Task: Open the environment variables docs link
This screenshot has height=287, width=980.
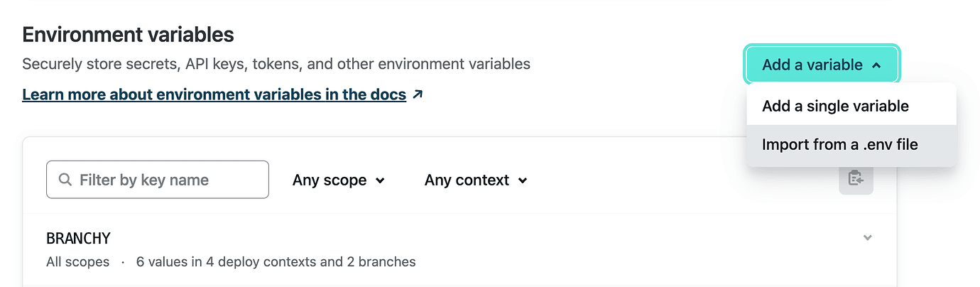Action: [x=214, y=94]
